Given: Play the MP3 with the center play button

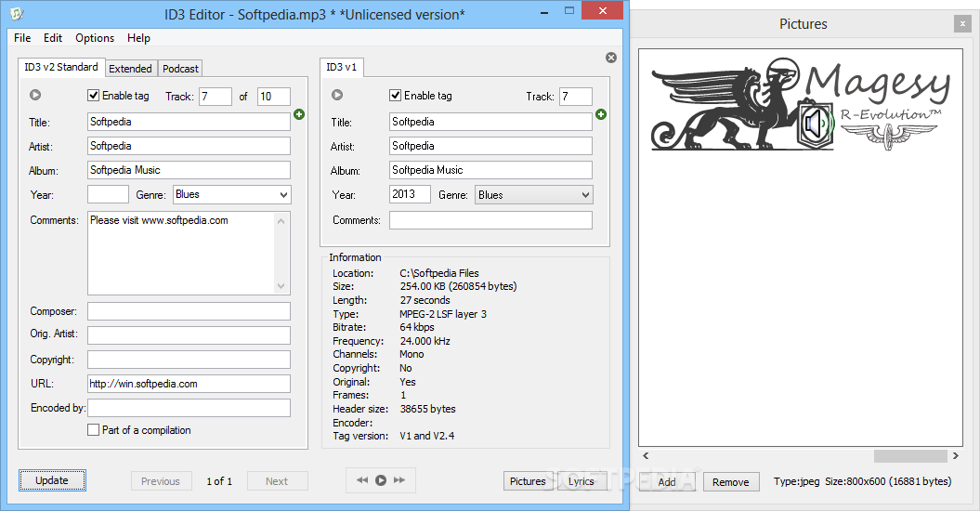Looking at the screenshot, I should point(381,480).
